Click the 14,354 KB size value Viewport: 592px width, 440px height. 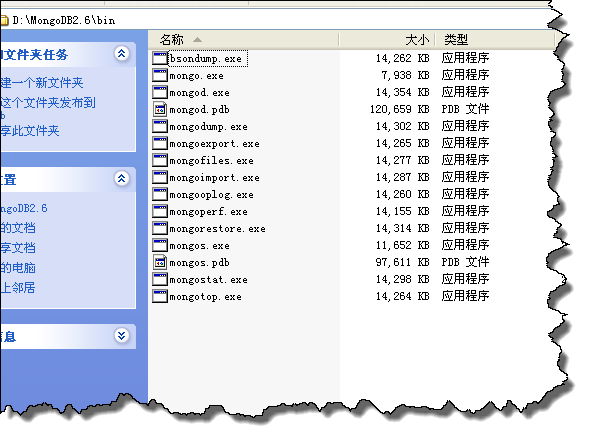402,92
